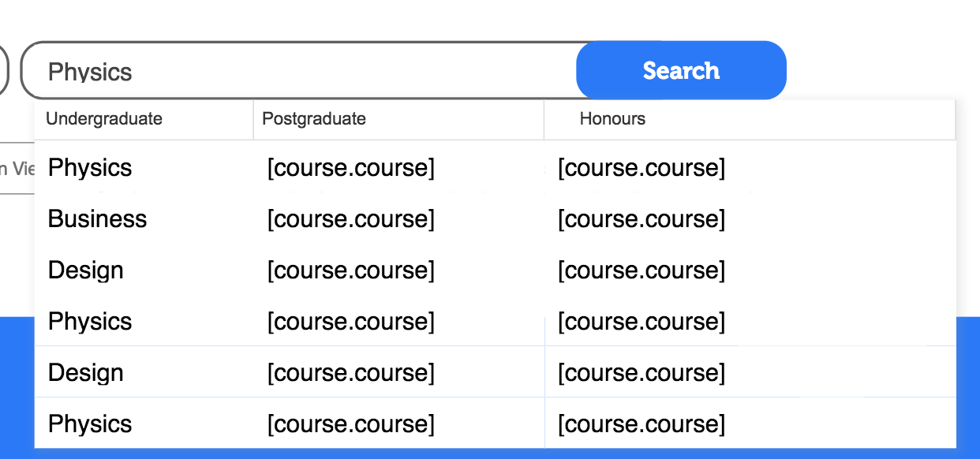Open the Honours course in the Business row

pos(641,219)
